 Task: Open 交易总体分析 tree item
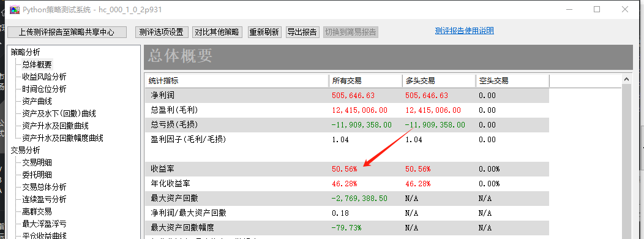point(44,187)
